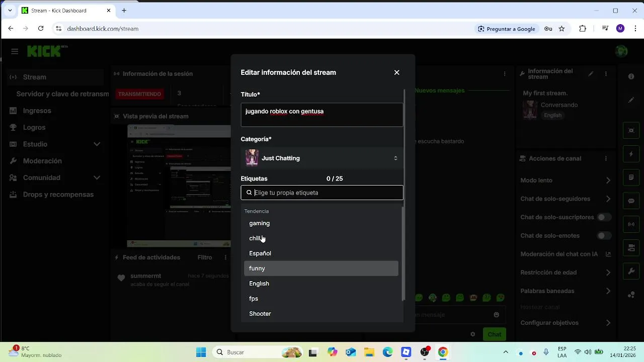Screen dimensions: 644x362
Task: Open the hamburger sidebar menu
Action: pos(15,51)
